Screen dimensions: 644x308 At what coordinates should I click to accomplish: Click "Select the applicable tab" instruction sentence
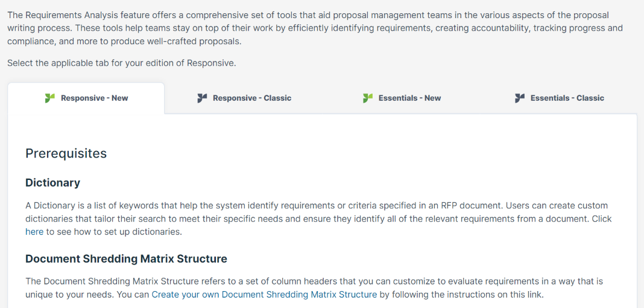coord(122,63)
